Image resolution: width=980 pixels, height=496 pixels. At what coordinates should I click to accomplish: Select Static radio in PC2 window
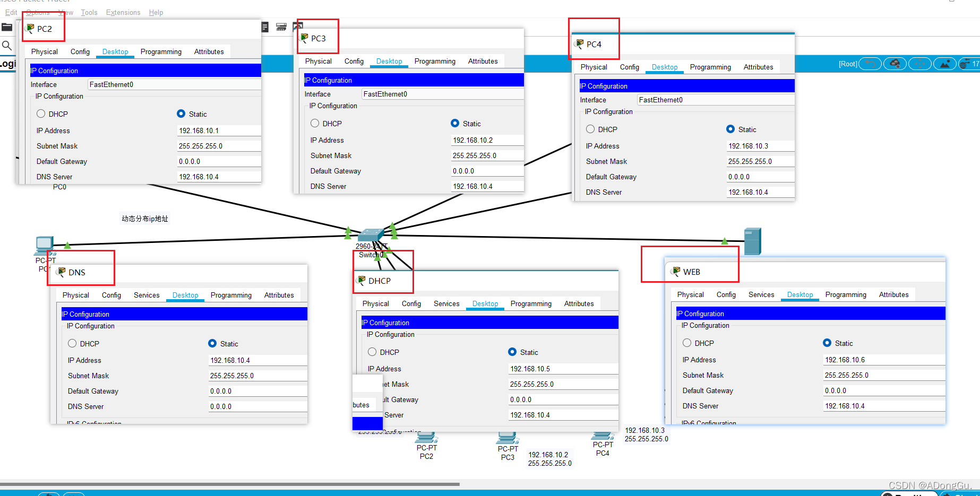tap(181, 114)
